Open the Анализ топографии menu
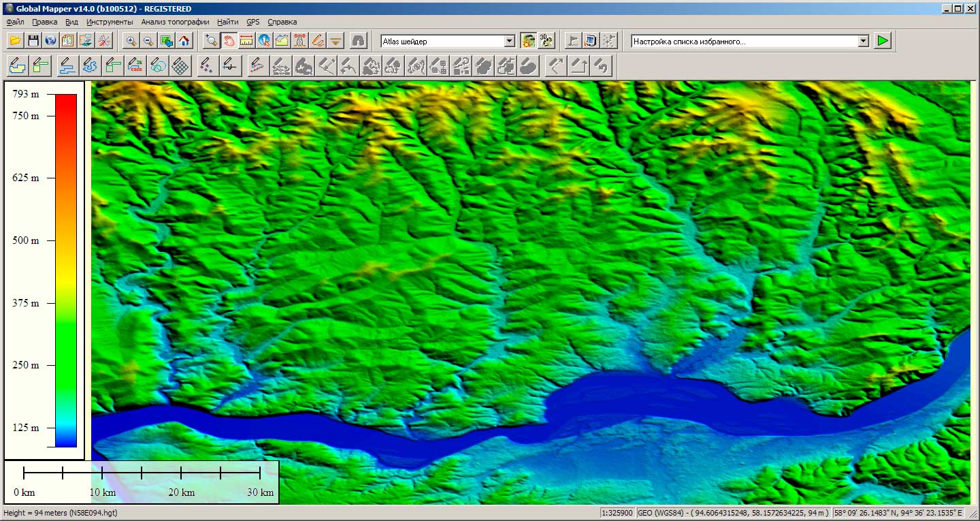This screenshot has width=980, height=521. click(175, 22)
